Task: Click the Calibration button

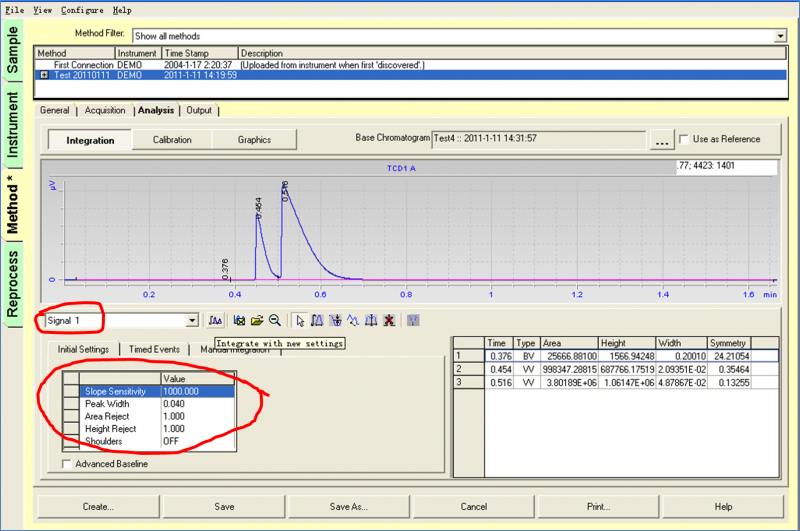Action: (x=172, y=140)
